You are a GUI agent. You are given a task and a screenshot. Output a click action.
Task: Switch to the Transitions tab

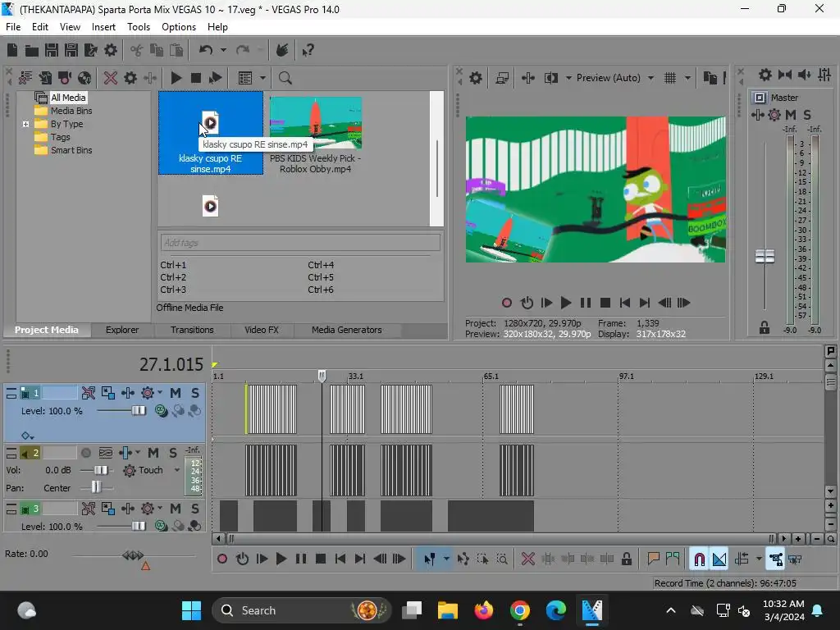pos(192,330)
